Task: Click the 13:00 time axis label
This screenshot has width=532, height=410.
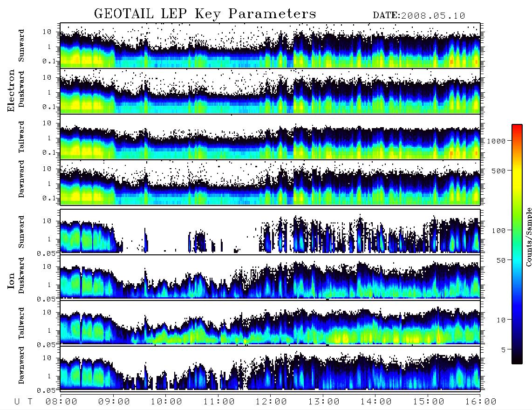Action: pyautogui.click(x=324, y=402)
